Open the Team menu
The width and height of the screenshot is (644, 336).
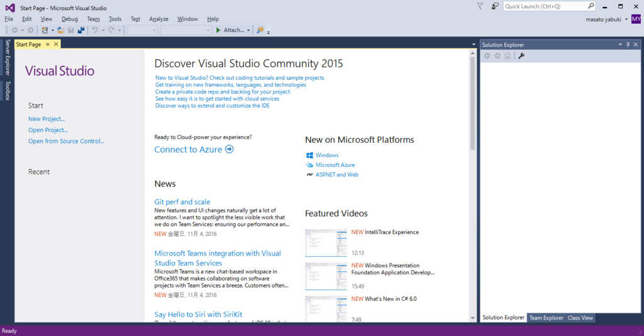[x=93, y=19]
